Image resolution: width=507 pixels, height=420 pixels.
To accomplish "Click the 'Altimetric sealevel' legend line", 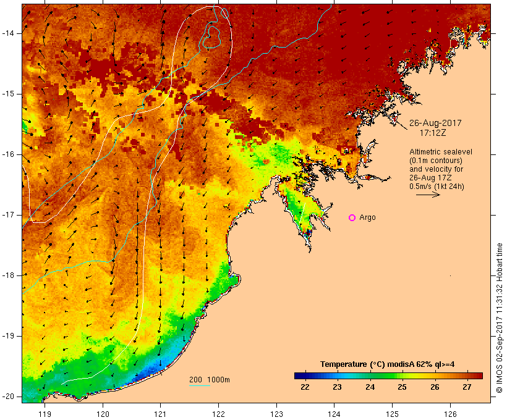I will [x=441, y=152].
